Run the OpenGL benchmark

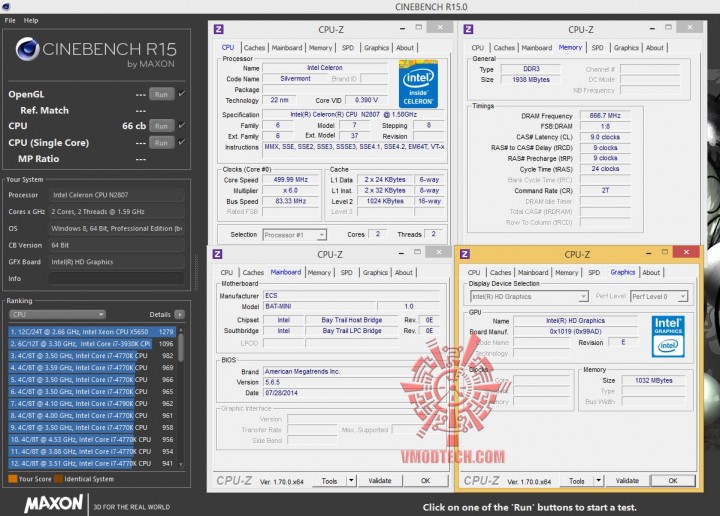point(161,94)
